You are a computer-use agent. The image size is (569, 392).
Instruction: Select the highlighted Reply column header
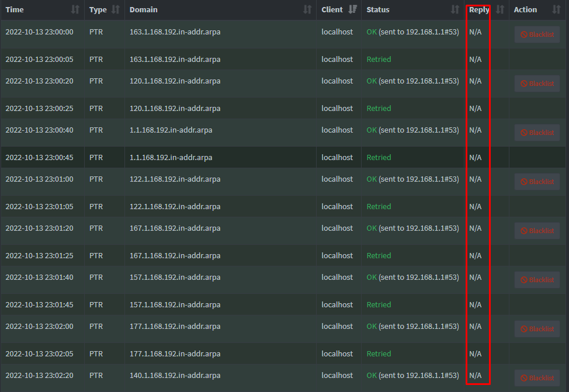click(x=478, y=9)
